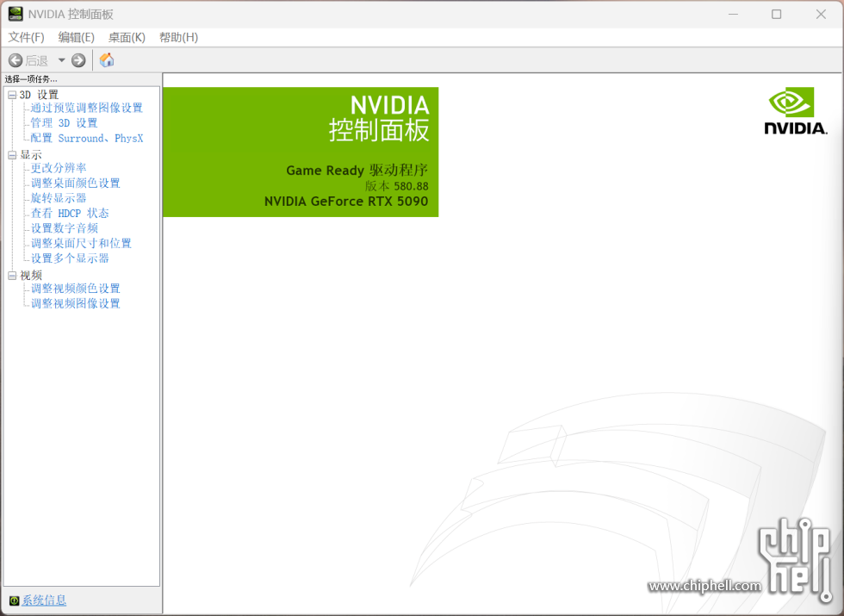This screenshot has width=844, height=616.
Task: Click the green NVIDIA 控制面板 banner
Action: pyautogui.click(x=301, y=152)
